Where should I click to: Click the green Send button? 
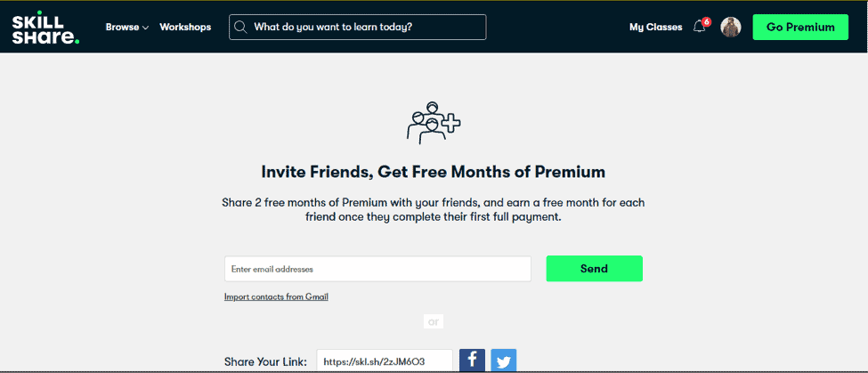click(594, 269)
